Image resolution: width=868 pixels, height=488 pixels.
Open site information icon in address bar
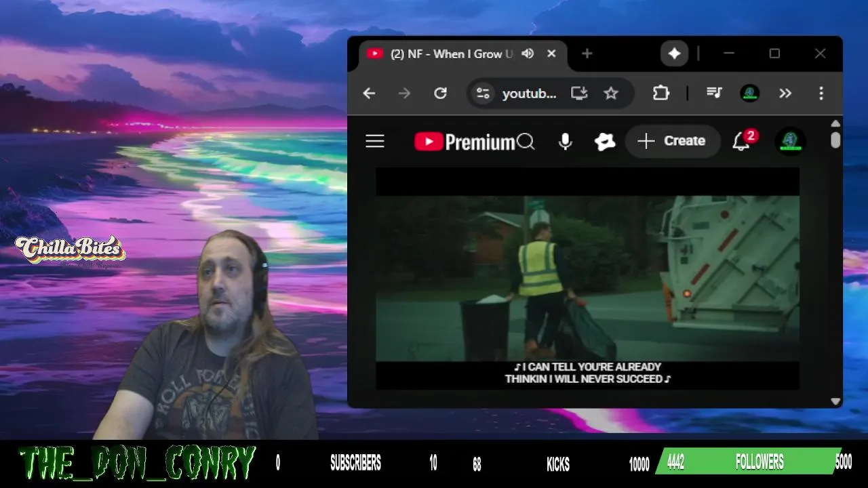(x=483, y=94)
